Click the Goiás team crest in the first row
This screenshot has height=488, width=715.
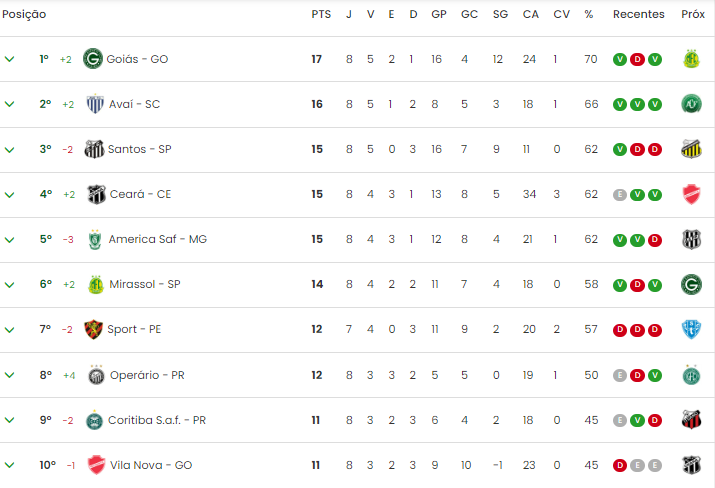93,59
